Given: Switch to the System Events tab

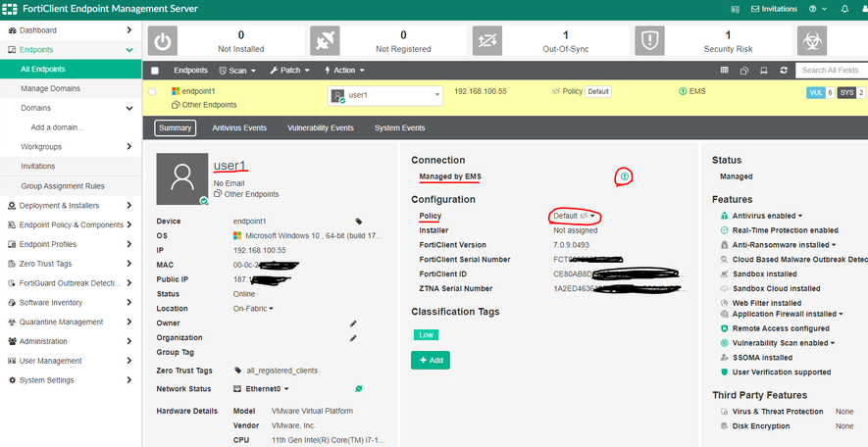Looking at the screenshot, I should (x=400, y=127).
